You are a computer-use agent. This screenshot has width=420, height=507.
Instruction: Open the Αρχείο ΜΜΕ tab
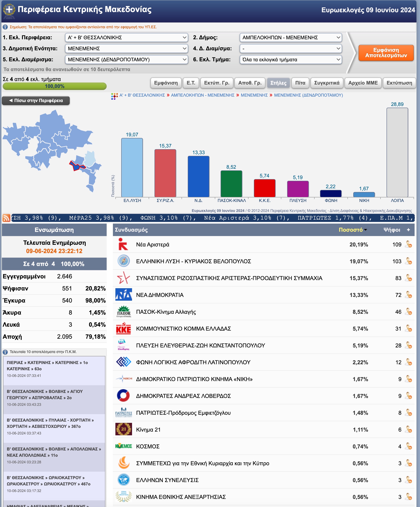click(363, 83)
